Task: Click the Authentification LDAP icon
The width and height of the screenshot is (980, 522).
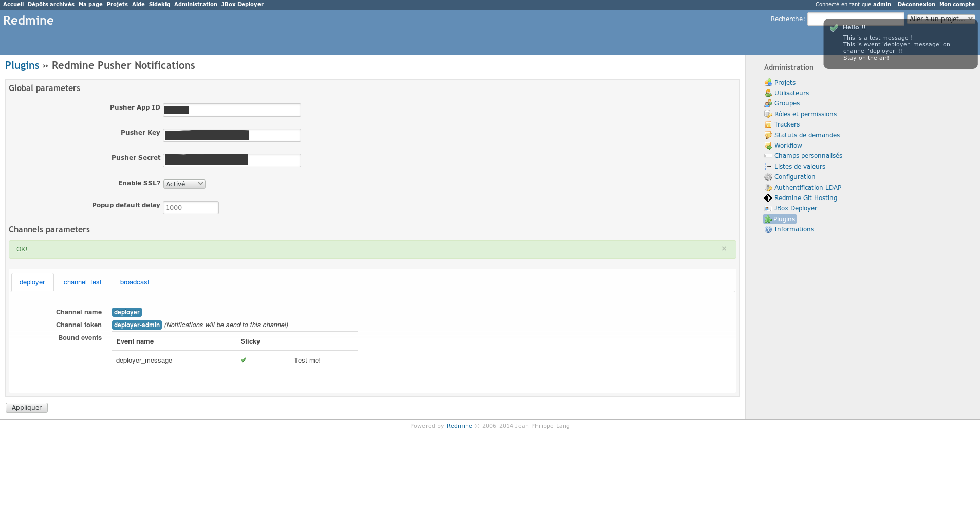Action: tap(768, 188)
